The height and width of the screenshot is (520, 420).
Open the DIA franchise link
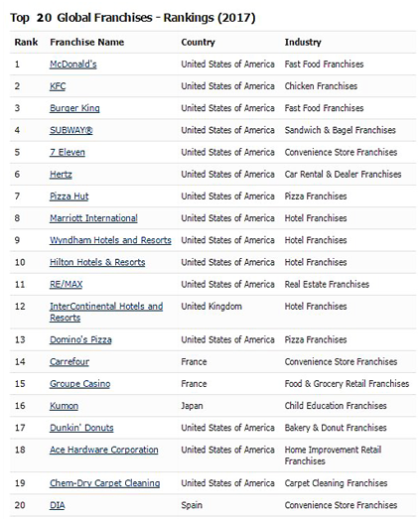pos(57,505)
